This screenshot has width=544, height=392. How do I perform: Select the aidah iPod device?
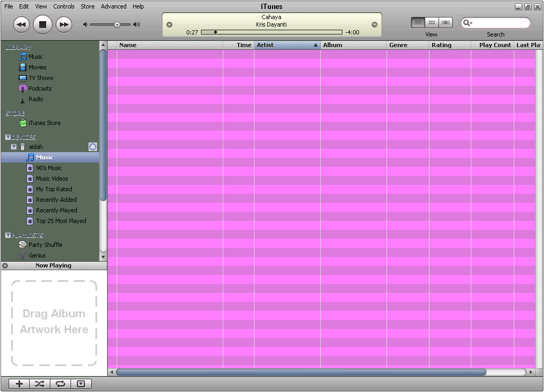[x=36, y=147]
